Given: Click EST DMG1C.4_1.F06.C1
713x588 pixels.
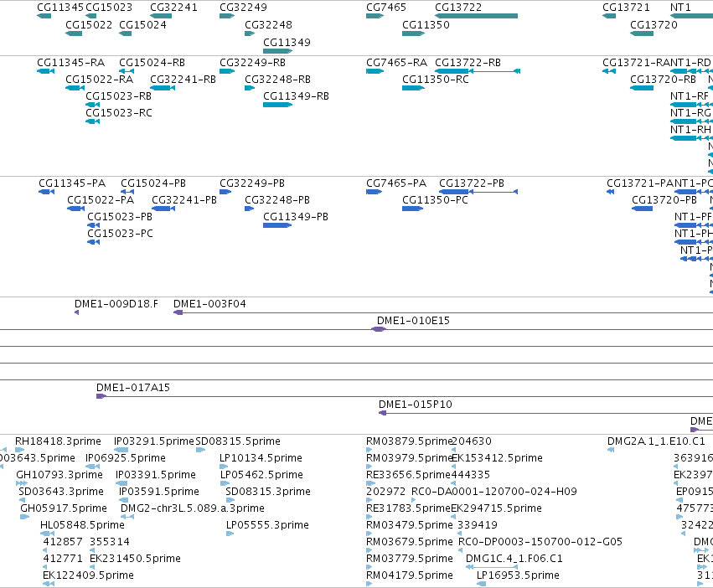Looking at the screenshot, I should click(x=514, y=558).
